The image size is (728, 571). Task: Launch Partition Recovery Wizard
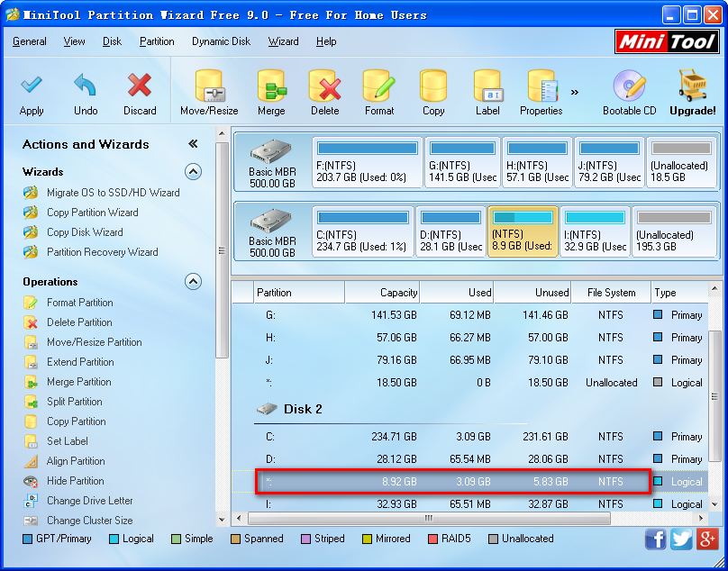(x=90, y=252)
